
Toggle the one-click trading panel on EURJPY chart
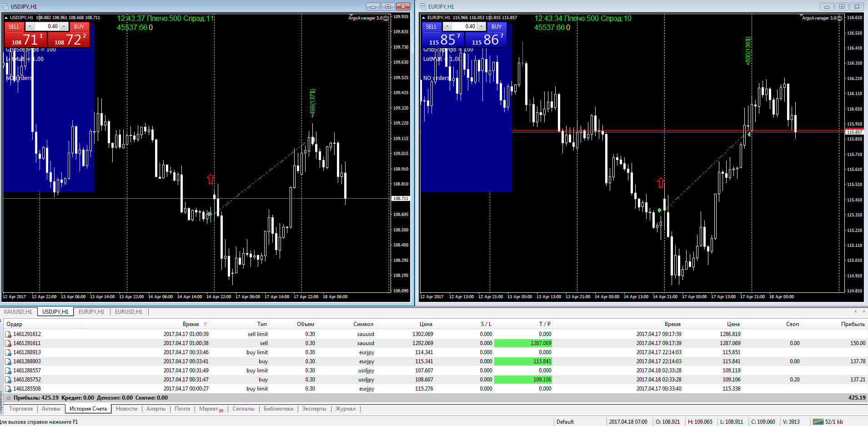click(423, 18)
